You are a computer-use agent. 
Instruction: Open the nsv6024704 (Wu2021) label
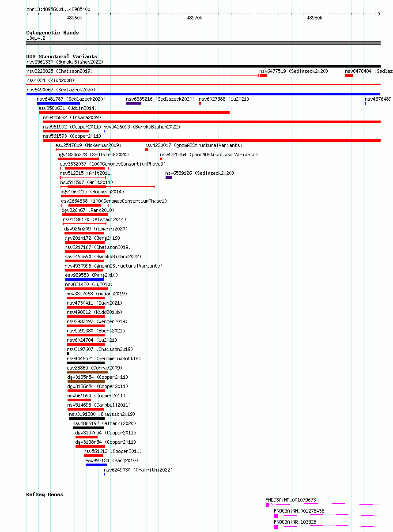tap(92, 340)
